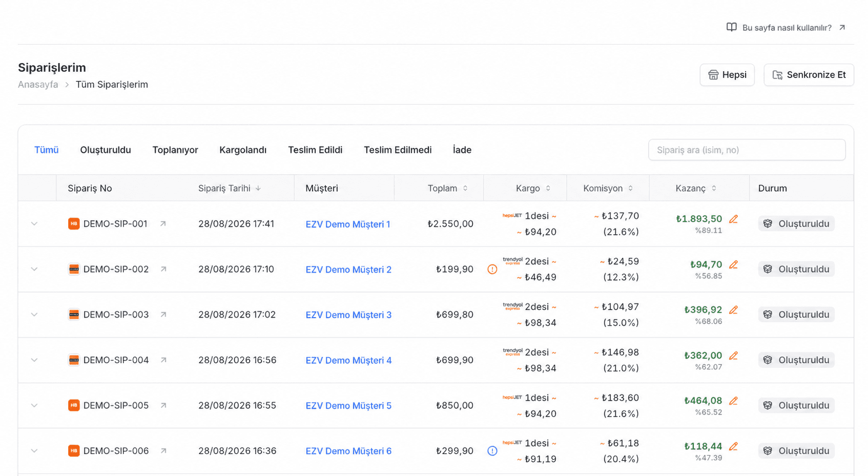Switch to Teslim Edilmedi tab

tap(398, 150)
